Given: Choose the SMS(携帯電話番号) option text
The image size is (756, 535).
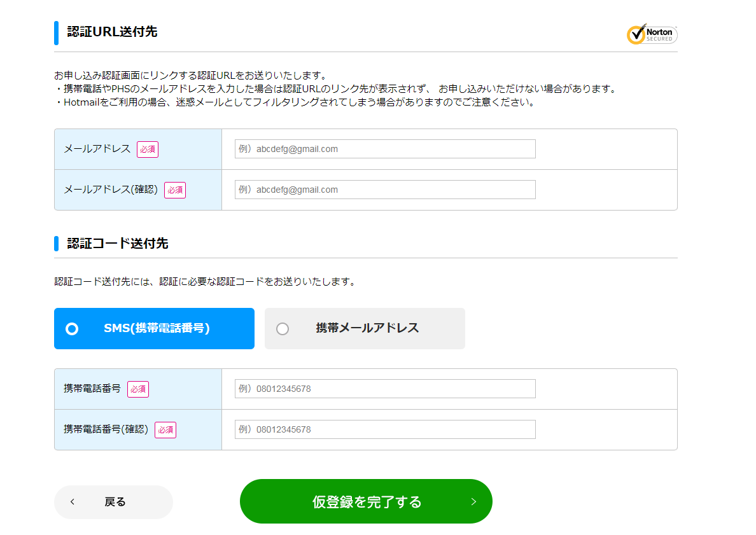Looking at the screenshot, I should point(157,328).
